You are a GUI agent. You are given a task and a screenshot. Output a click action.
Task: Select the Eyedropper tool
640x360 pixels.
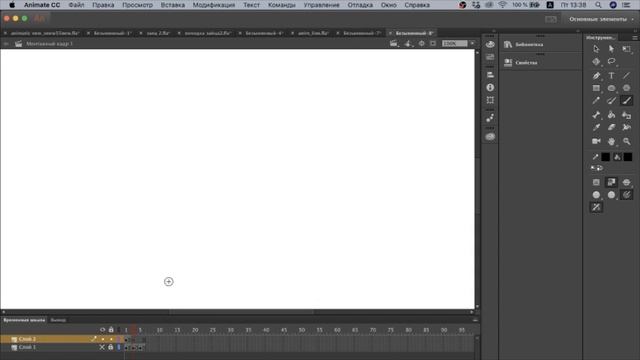point(596,127)
